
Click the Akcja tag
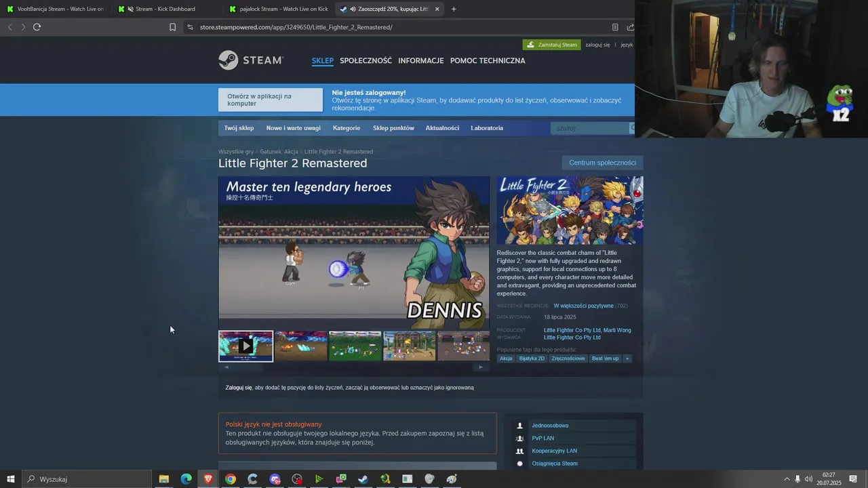coord(506,359)
